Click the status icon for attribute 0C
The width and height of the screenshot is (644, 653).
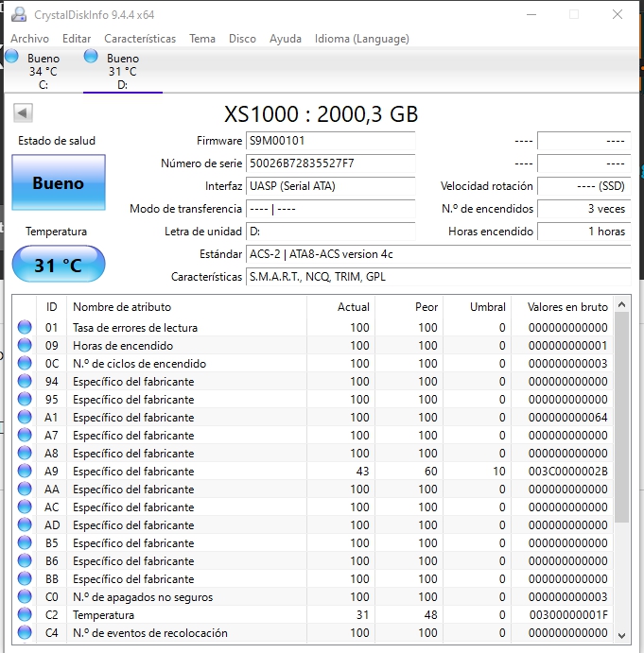(25, 363)
